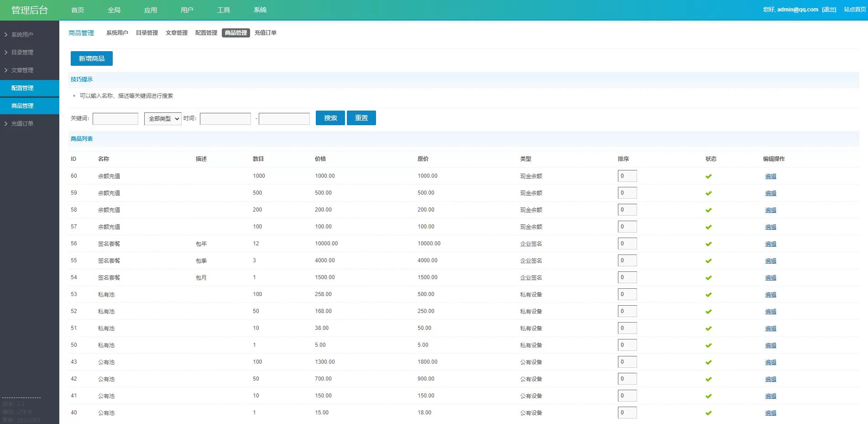Image resolution: width=868 pixels, height=424 pixels.
Task: Toggle status checkmark for ID 41
Action: click(x=708, y=396)
